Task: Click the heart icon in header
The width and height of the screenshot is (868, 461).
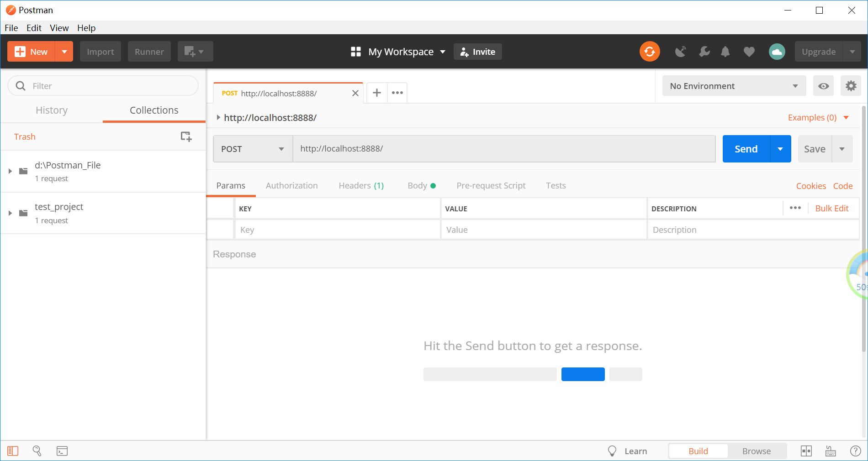Action: [x=749, y=52]
